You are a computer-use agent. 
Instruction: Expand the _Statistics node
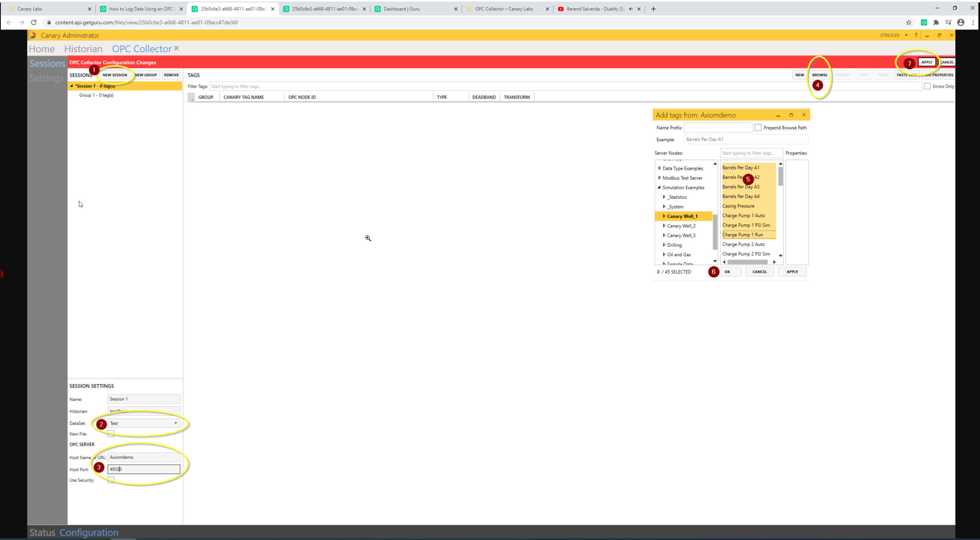(x=664, y=197)
